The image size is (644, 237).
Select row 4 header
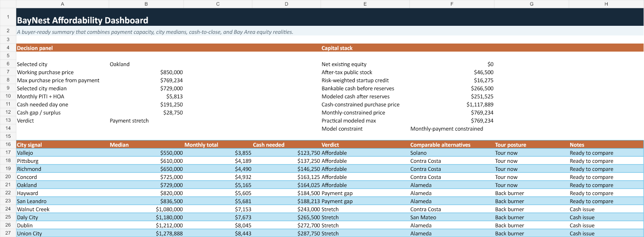[x=8, y=48]
